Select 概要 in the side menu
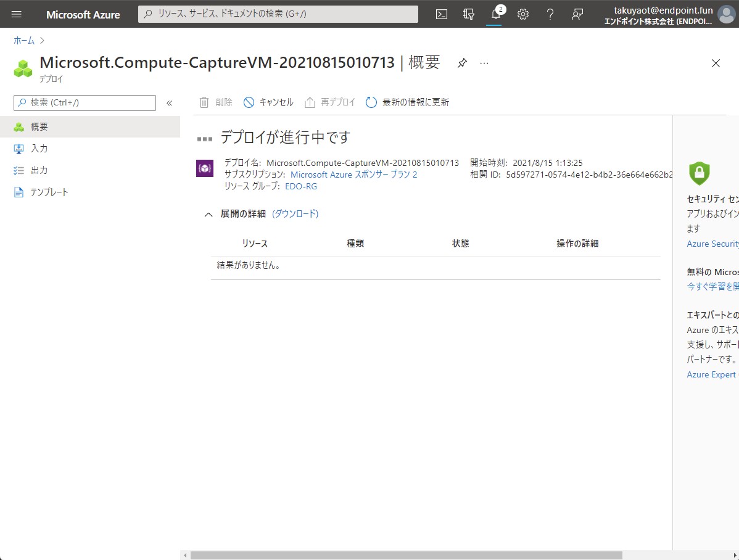739x560 pixels. 90,127
